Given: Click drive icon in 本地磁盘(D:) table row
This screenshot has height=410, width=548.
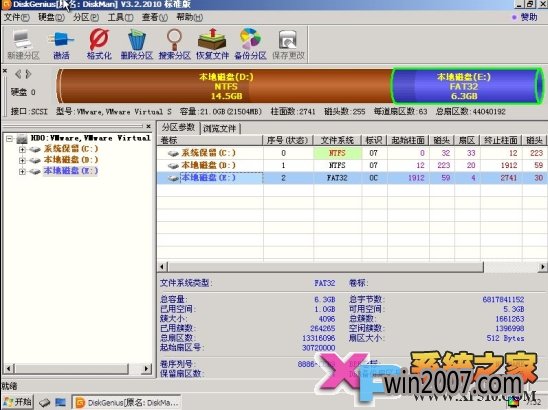Looking at the screenshot, I should click(x=173, y=166).
